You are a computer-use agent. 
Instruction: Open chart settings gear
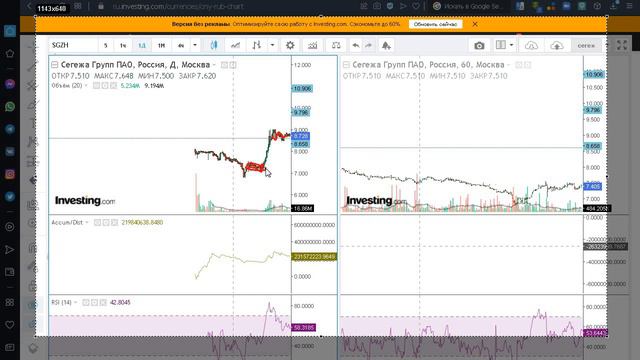[290, 45]
